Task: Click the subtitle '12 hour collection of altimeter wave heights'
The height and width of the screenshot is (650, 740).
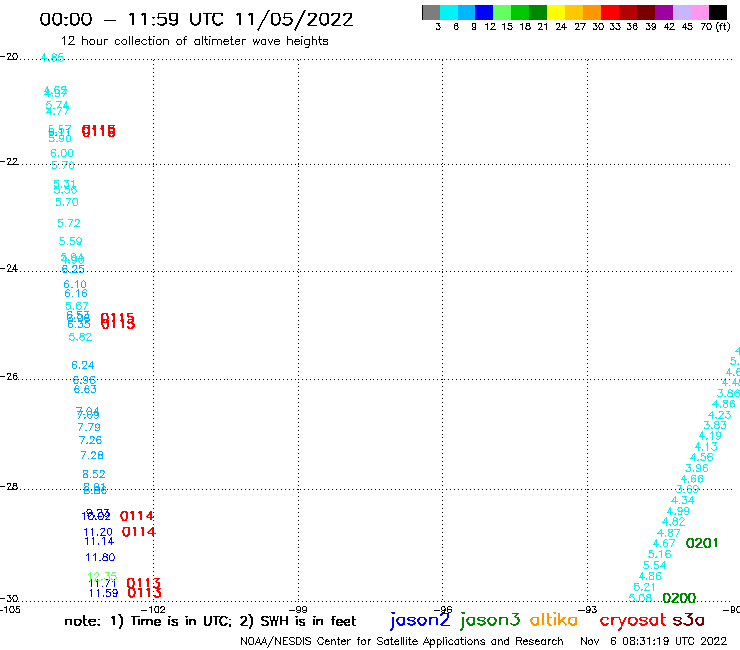Action: (x=194, y=41)
